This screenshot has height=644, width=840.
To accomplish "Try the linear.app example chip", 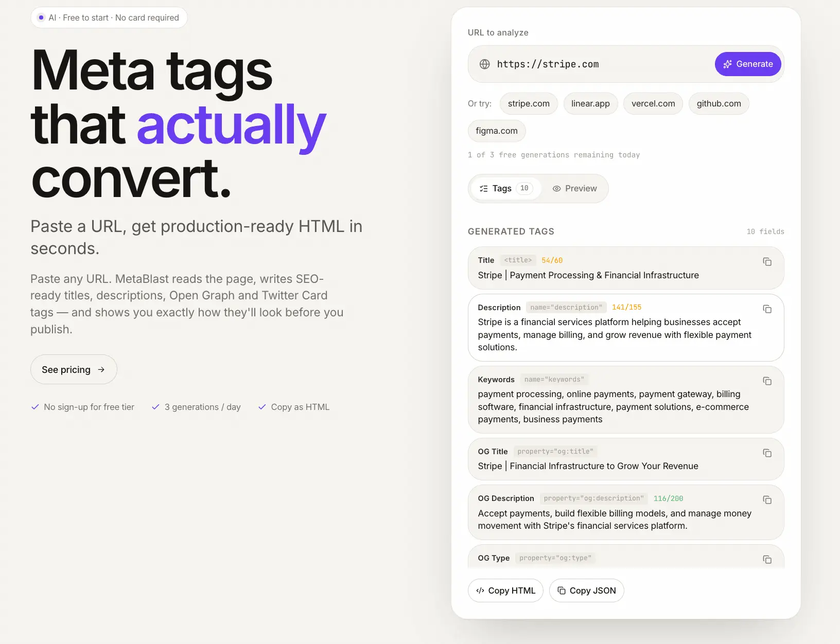I will coord(590,103).
